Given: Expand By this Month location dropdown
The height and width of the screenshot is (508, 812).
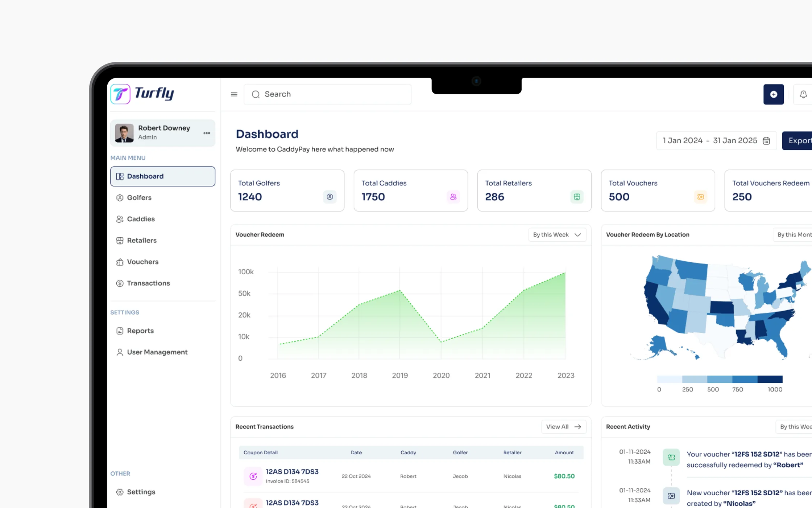Looking at the screenshot, I should [x=792, y=235].
